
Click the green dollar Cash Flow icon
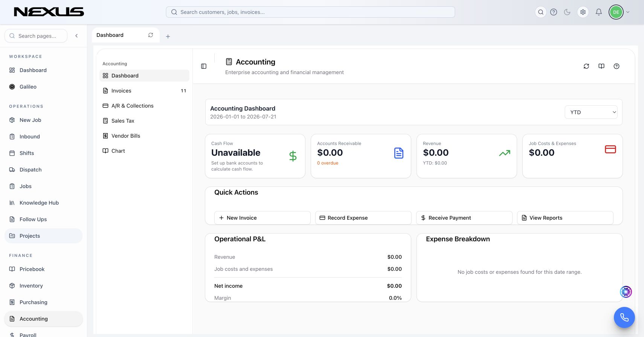[293, 156]
